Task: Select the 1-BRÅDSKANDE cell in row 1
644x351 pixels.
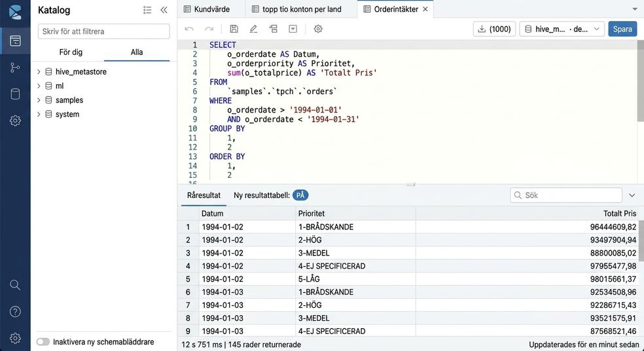Action: point(355,227)
